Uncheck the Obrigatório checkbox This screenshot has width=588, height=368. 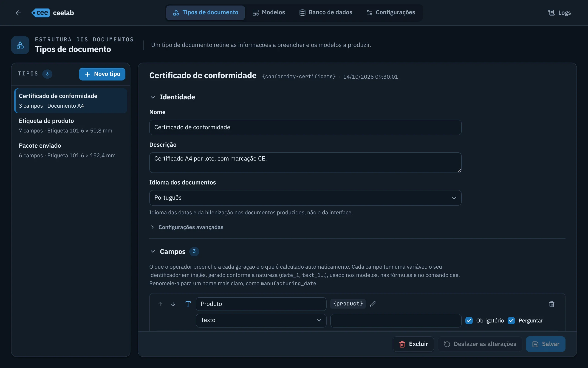point(469,321)
